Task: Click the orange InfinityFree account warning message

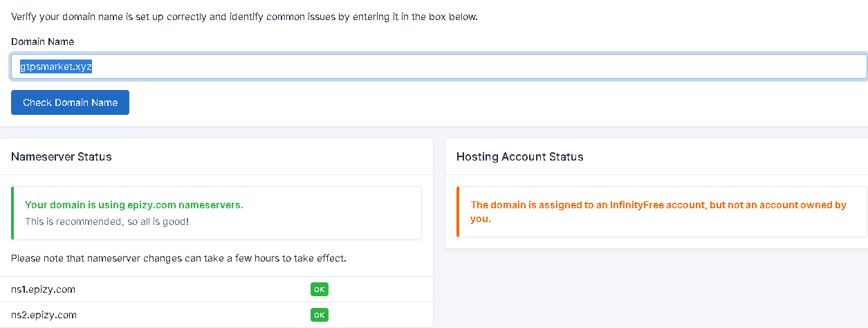Action: tap(658, 212)
